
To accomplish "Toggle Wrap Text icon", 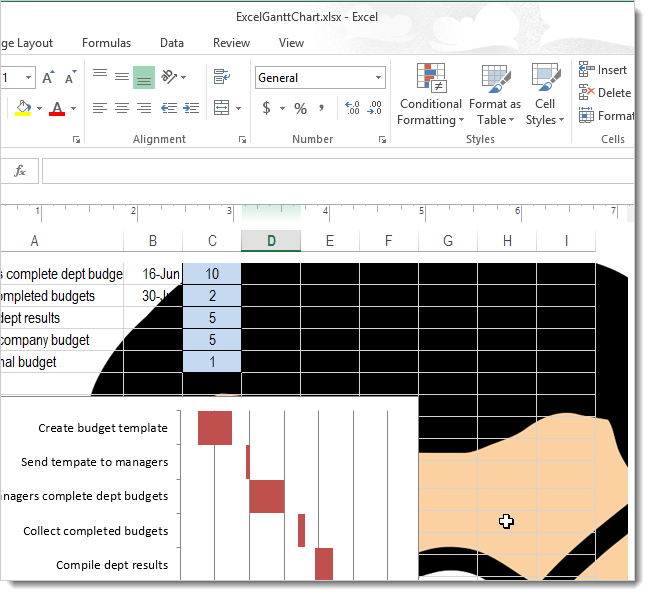I will [222, 77].
